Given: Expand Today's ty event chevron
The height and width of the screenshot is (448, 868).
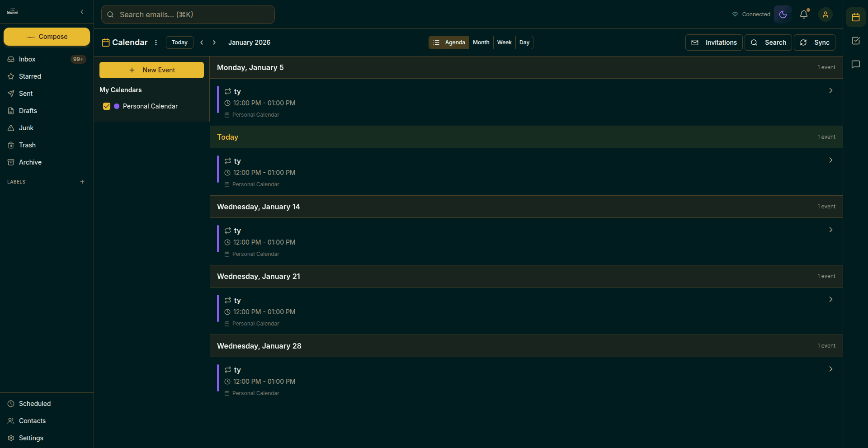Looking at the screenshot, I should pyautogui.click(x=830, y=160).
